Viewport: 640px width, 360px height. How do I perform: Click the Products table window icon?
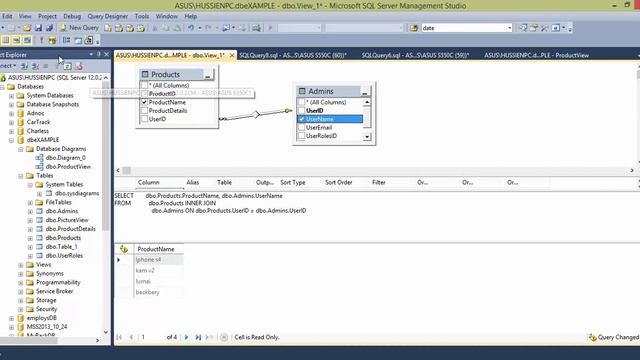(145, 74)
